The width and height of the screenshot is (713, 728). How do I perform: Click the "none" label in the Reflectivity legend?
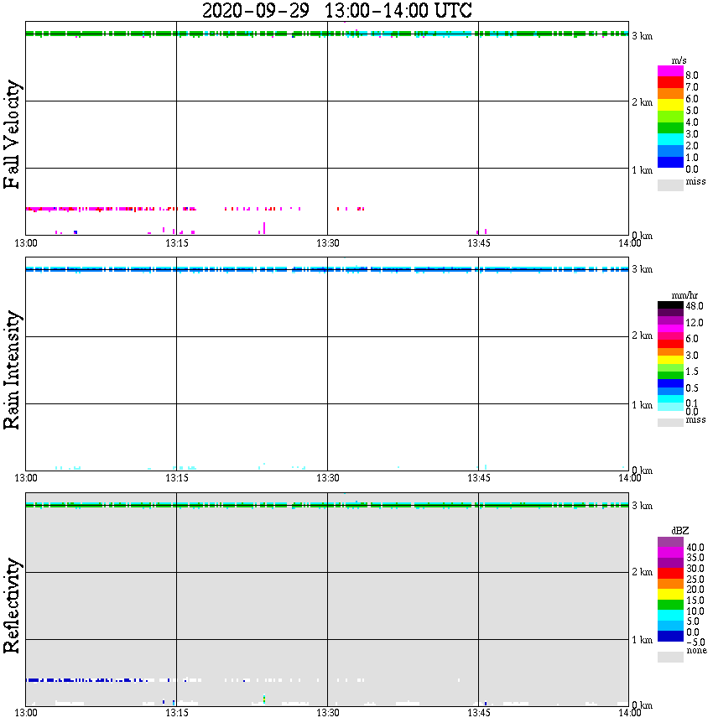click(x=696, y=651)
